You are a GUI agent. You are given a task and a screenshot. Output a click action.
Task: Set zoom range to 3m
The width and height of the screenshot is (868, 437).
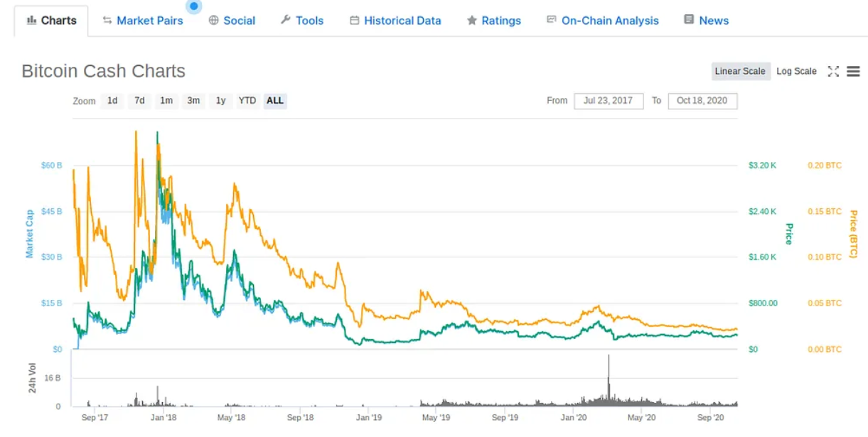point(193,101)
